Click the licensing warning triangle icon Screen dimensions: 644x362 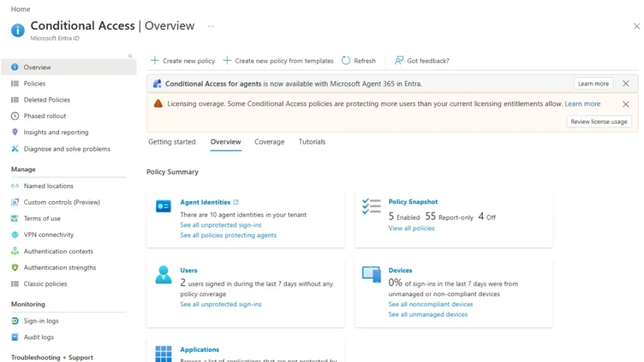(x=158, y=104)
